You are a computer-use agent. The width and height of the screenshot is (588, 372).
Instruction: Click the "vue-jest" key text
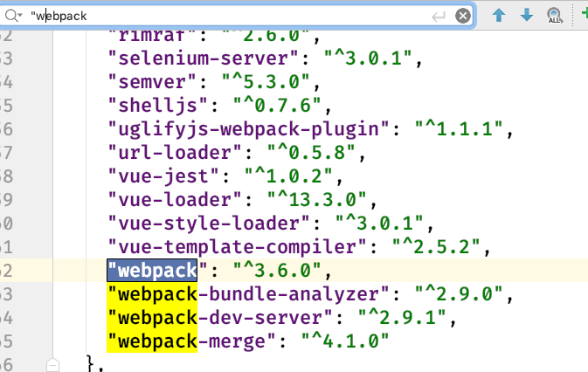click(163, 176)
